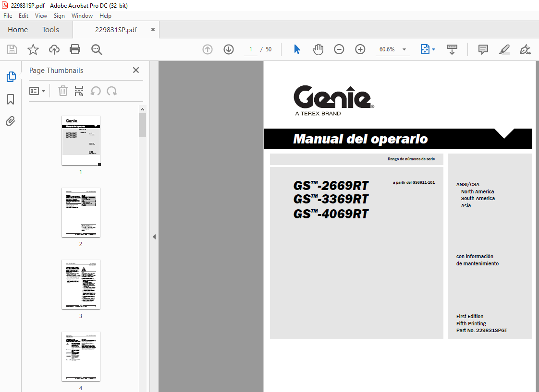Open the thumbnails options dropdown menu
Viewport: 539px width, 392px height.
point(37,91)
